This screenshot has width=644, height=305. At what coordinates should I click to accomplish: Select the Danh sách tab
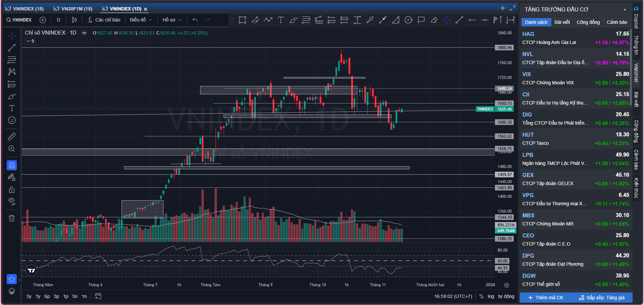(x=536, y=22)
